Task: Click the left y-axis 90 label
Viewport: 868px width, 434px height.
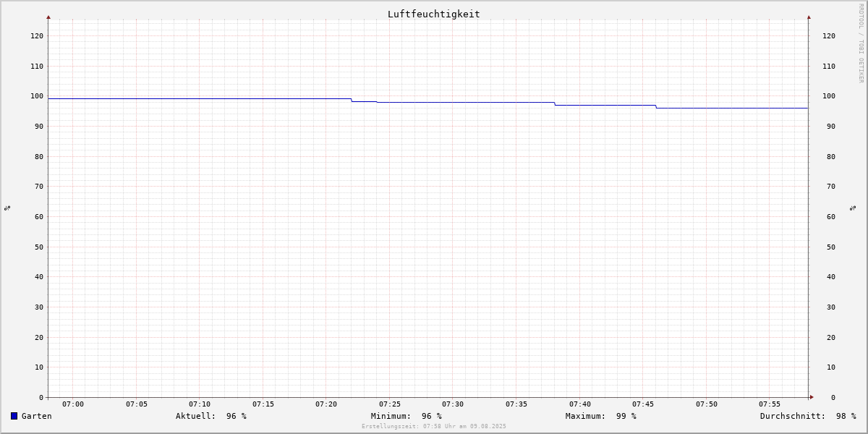Action: tap(39, 126)
